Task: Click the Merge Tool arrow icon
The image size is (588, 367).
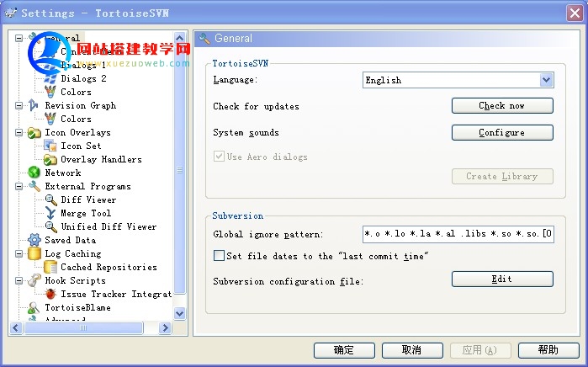Action: click(x=50, y=213)
